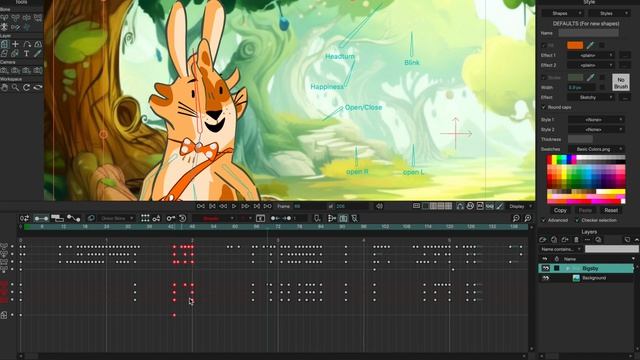The image size is (640, 360).
Task: Click the style Name input field
Action: coord(588,33)
